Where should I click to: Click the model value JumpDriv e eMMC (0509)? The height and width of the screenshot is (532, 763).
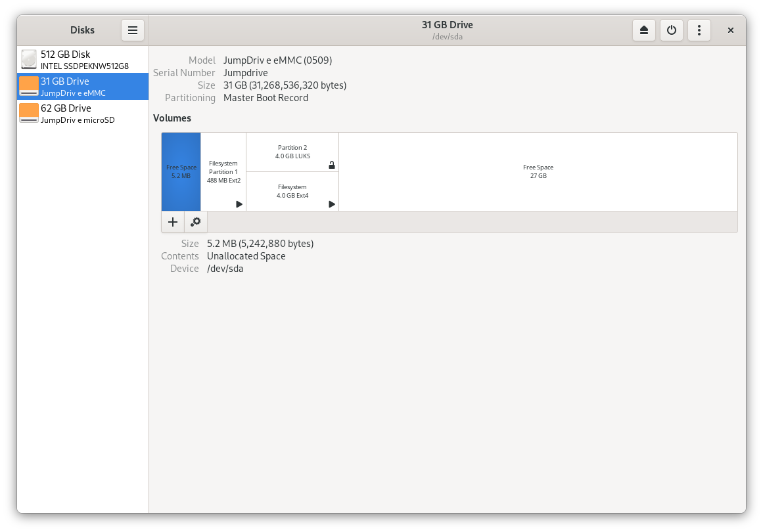point(277,60)
